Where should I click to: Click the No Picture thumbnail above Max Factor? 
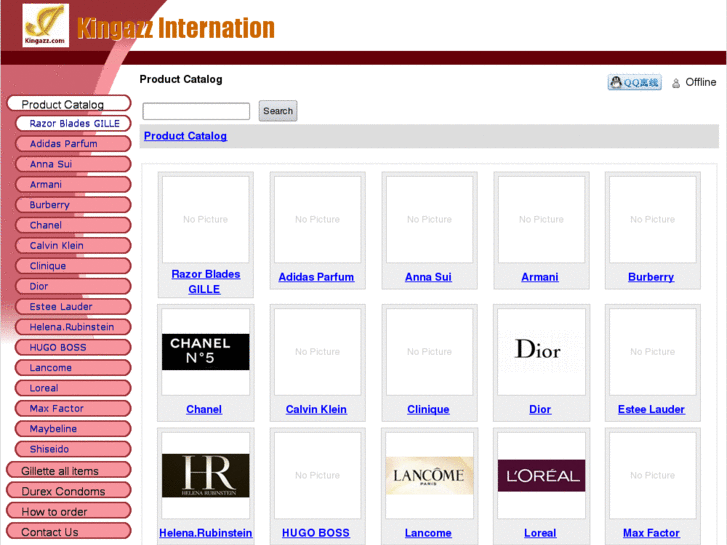tap(653, 475)
